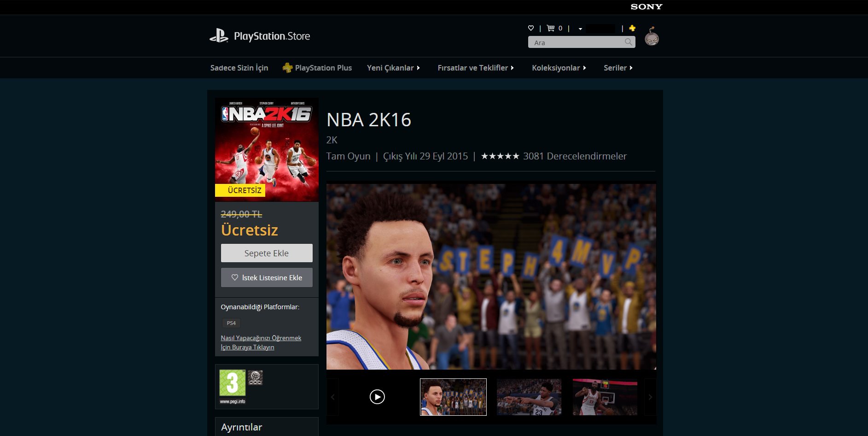Click the Sony logo at top
Screen dimensions: 868x436
click(x=647, y=7)
